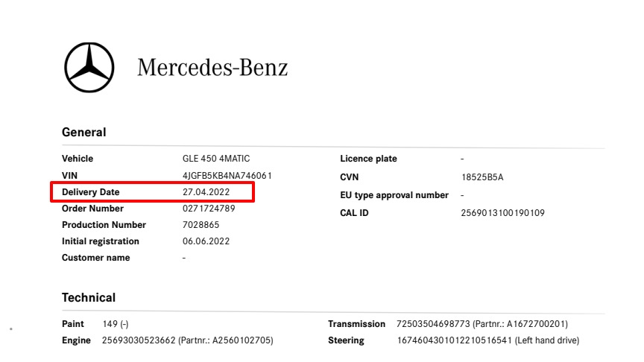Click the Steering value marked Left hand drive
Image resolution: width=644 pixels, height=362 pixels.
487,340
